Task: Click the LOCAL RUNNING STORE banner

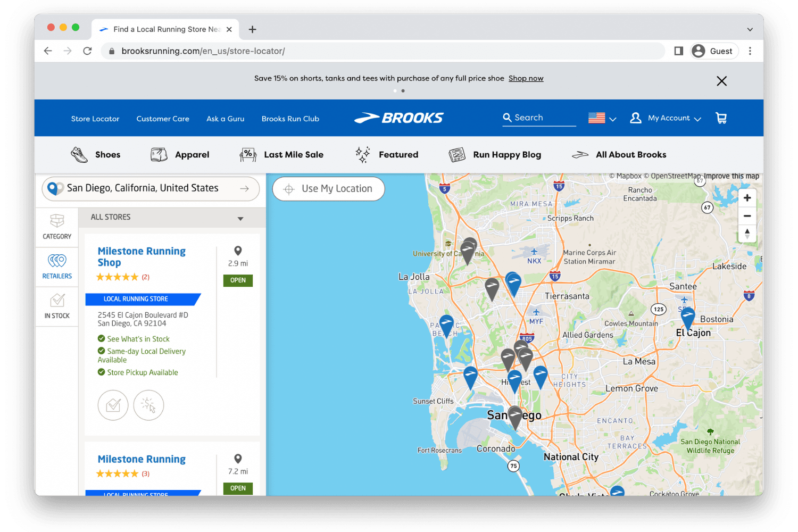Action: (x=143, y=300)
